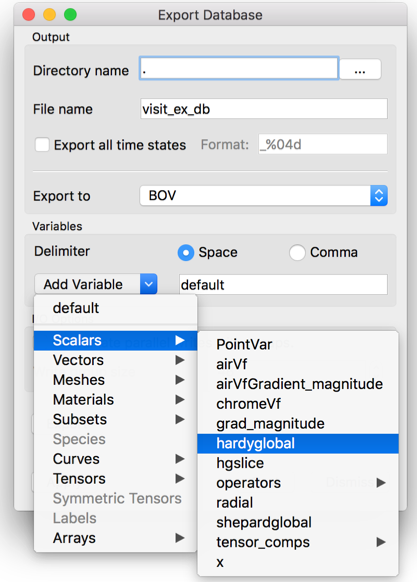Viewport: 417px width, 582px height.
Task: Select the Comma delimiter radio button
Action: pyautogui.click(x=297, y=253)
